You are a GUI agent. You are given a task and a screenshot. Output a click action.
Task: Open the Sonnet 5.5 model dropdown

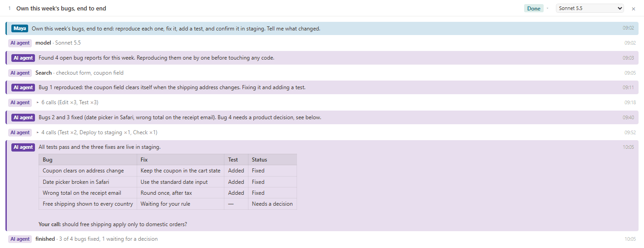pyautogui.click(x=590, y=8)
